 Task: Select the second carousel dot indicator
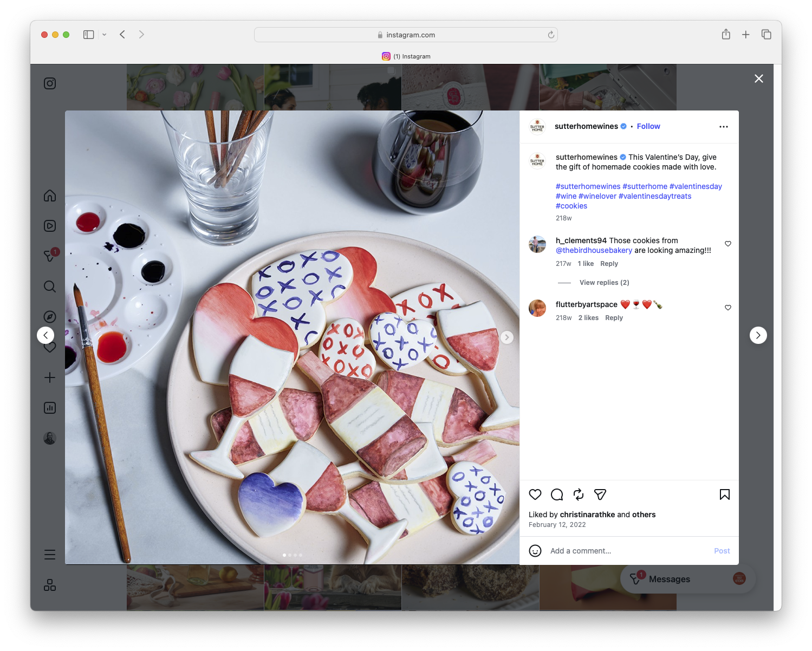(289, 555)
